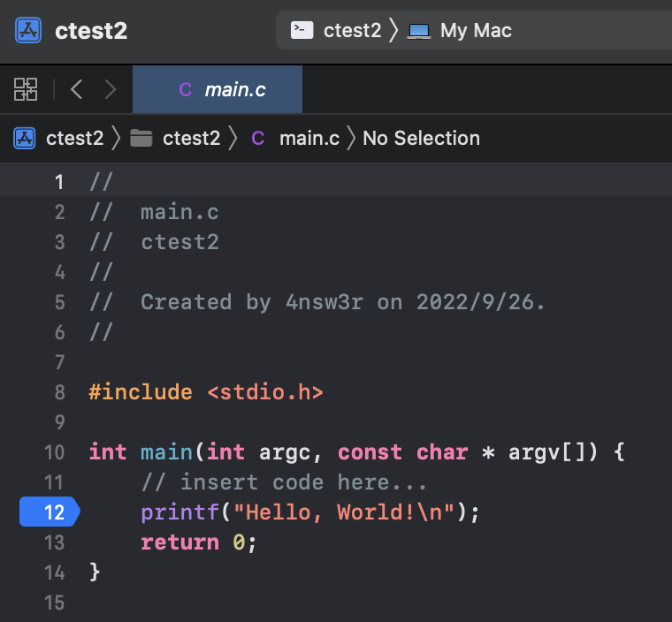The image size is (672, 622).
Task: Go back using the left arrow
Action: [x=77, y=89]
